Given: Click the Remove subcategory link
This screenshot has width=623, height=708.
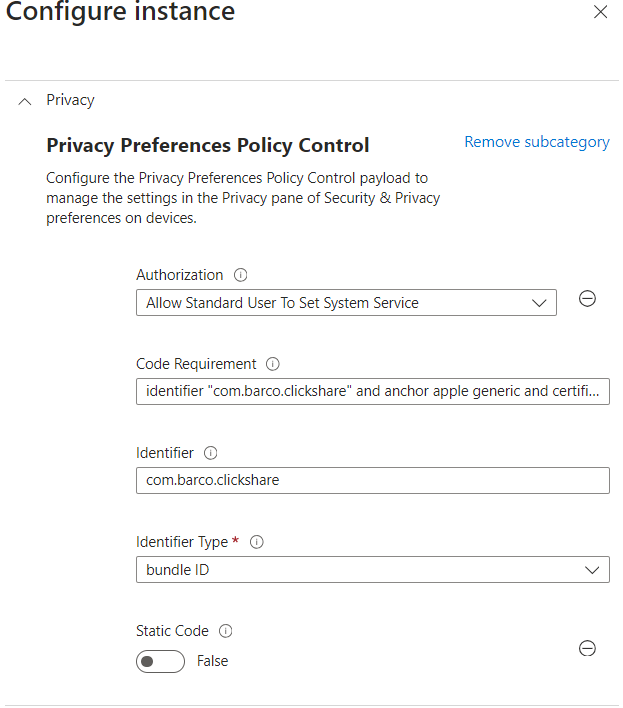Looking at the screenshot, I should coord(537,142).
